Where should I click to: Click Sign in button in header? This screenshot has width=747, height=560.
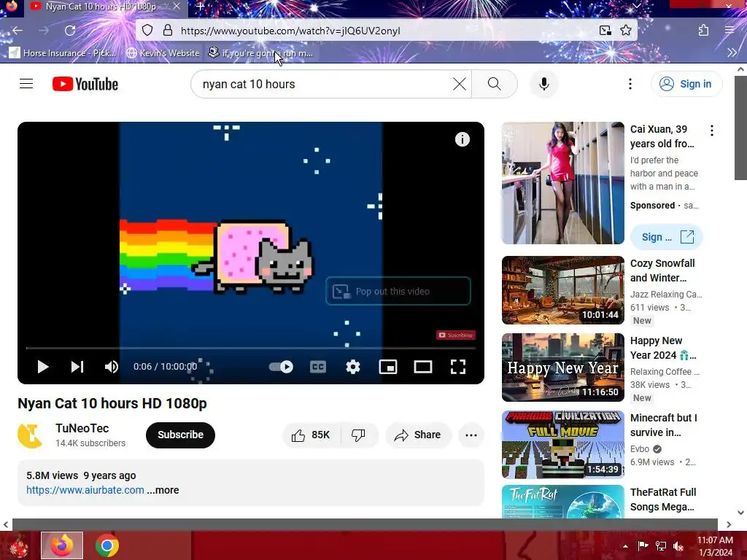click(686, 85)
